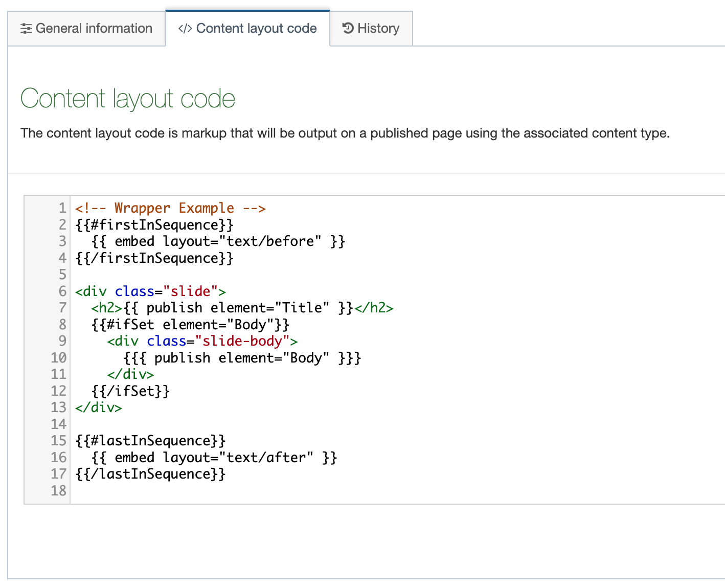Image resolution: width=725 pixels, height=588 pixels.
Task: Click the Content layout code heading
Action: [127, 99]
